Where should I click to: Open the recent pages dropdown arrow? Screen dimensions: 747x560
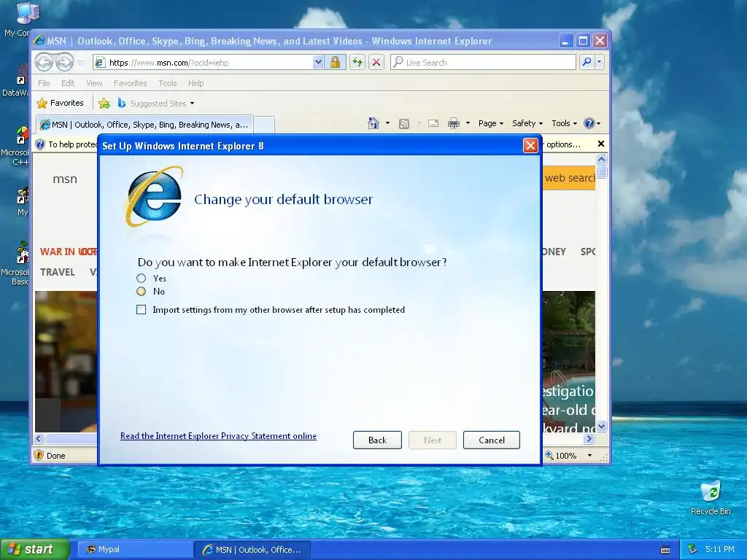80,62
